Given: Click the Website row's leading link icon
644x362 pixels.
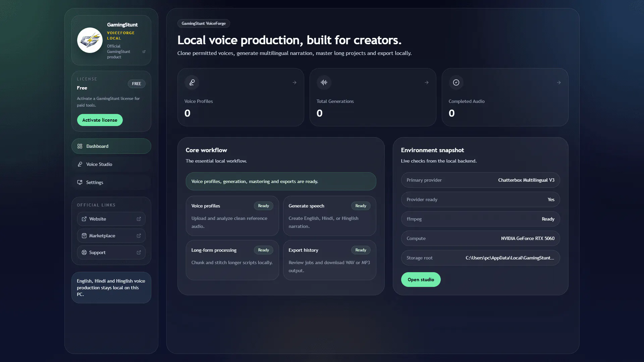Looking at the screenshot, I should [84, 219].
